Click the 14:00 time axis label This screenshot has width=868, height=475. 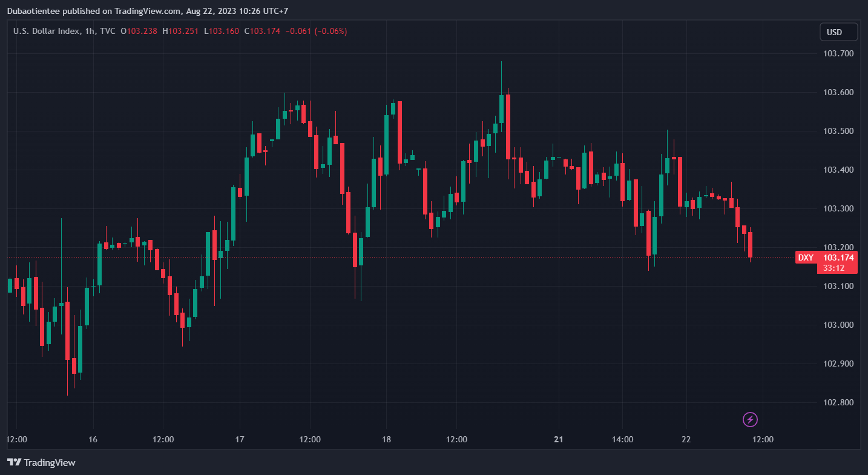[622, 439]
